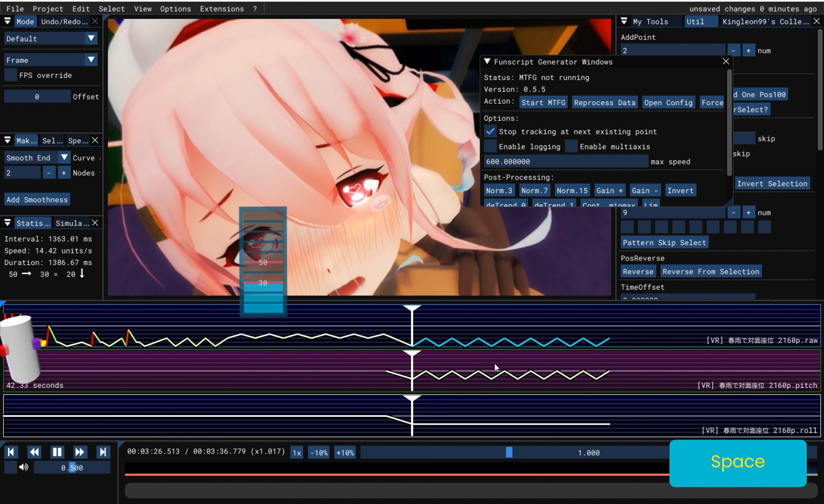Viewport: 824px width, 504px height.
Task: Click Gain + button
Action: (x=609, y=190)
